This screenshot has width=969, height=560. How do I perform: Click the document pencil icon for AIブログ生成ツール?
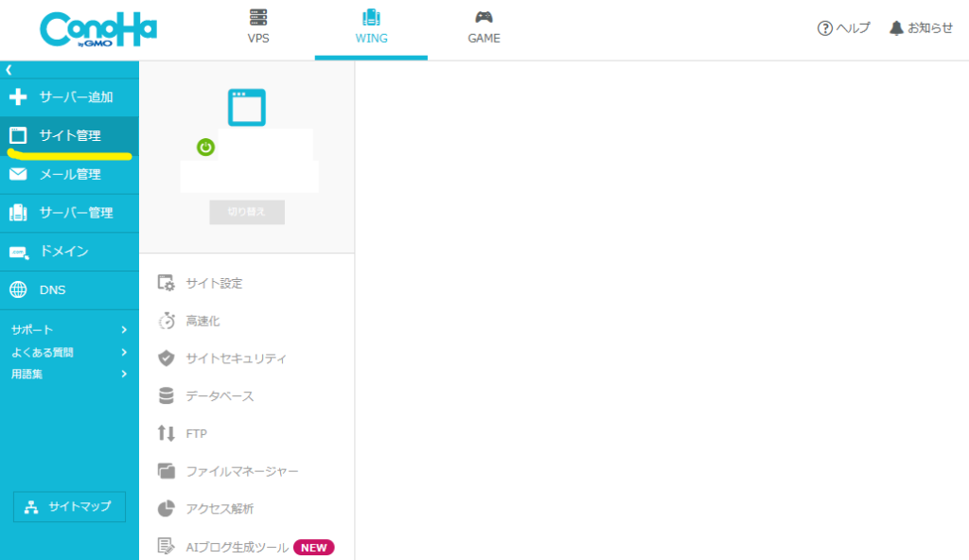click(167, 547)
